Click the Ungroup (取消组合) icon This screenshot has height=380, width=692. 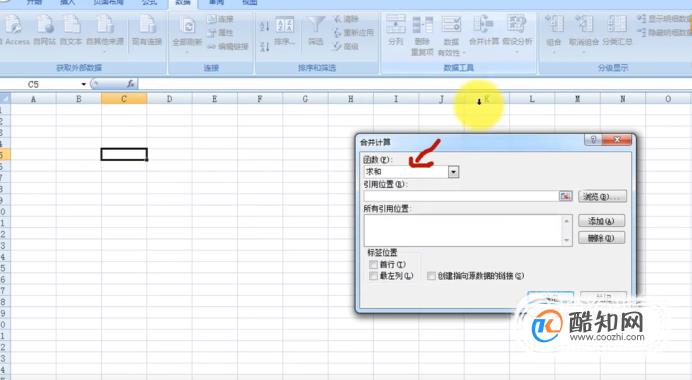coord(584,25)
